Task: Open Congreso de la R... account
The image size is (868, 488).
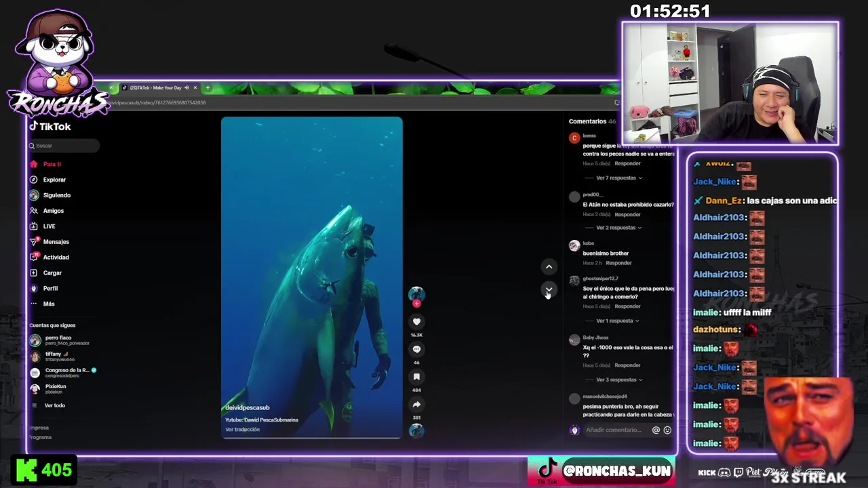Action: pyautogui.click(x=62, y=373)
